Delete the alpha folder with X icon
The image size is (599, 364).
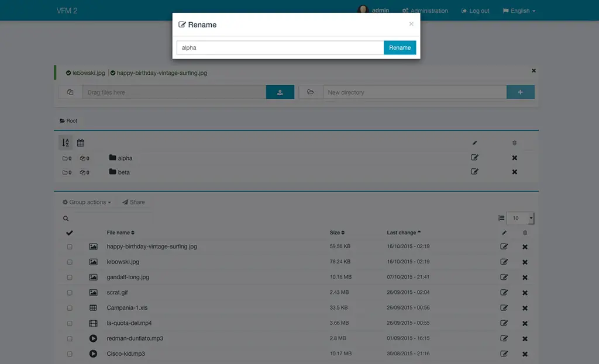pyautogui.click(x=515, y=158)
